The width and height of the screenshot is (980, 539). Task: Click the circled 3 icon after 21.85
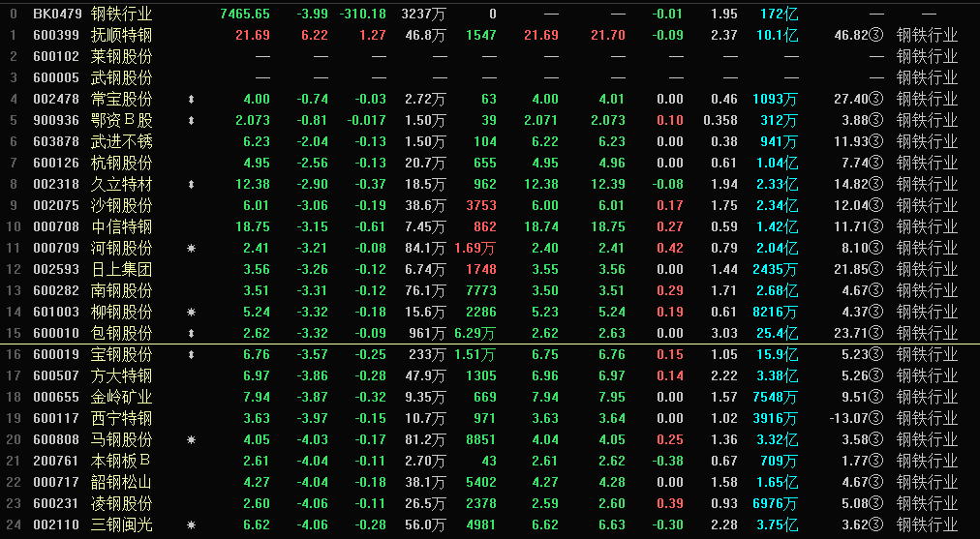(876, 270)
